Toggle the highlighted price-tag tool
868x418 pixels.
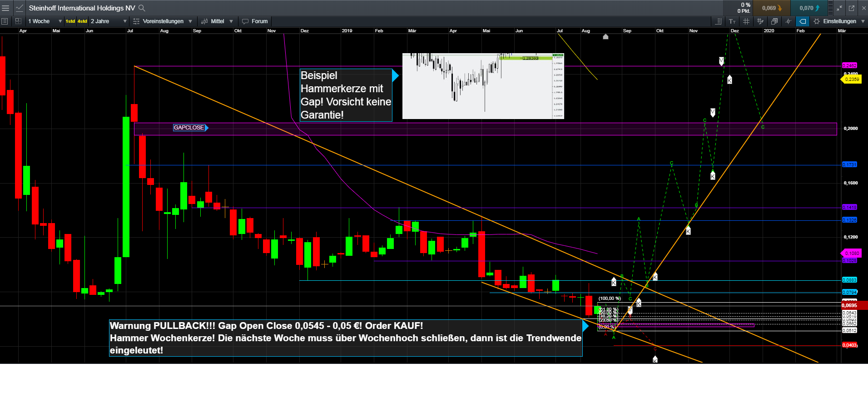803,21
